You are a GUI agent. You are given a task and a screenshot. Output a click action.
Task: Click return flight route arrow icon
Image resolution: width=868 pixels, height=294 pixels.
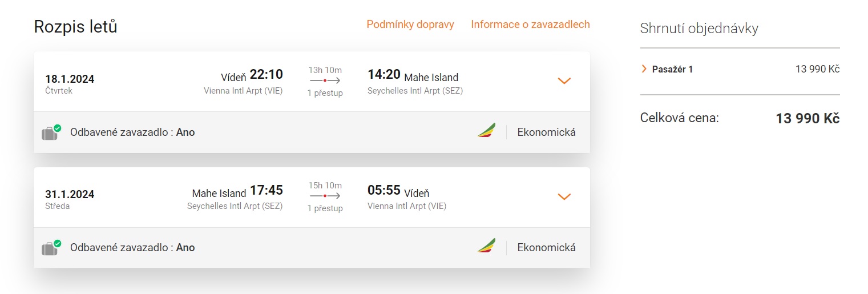click(x=325, y=196)
